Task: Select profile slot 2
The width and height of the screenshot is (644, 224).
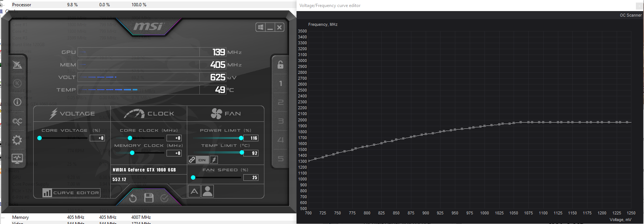Action: point(281,102)
